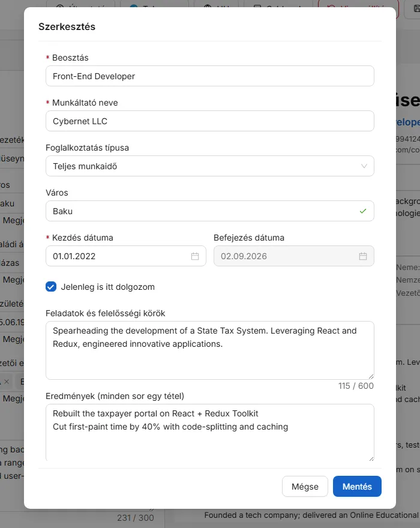This screenshot has width=420, height=528.
Task: Click the Jelenleg is itt dolgozom label text
Action: tap(108, 287)
